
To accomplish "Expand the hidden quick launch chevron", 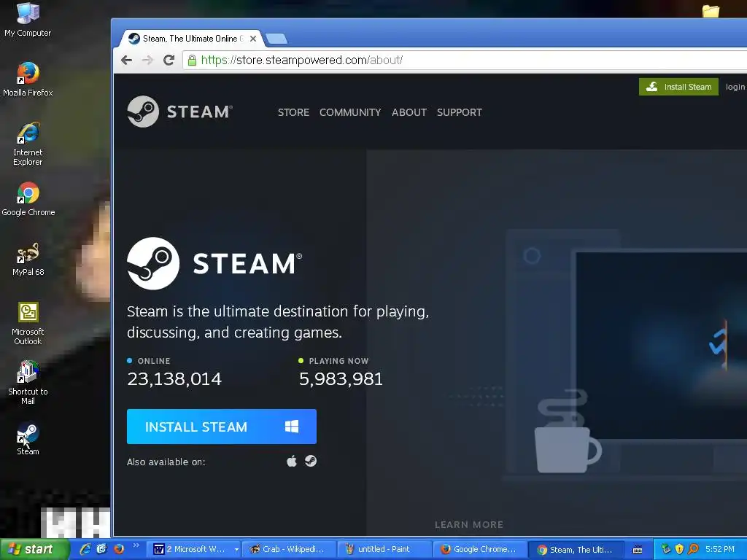I will pos(136,545).
